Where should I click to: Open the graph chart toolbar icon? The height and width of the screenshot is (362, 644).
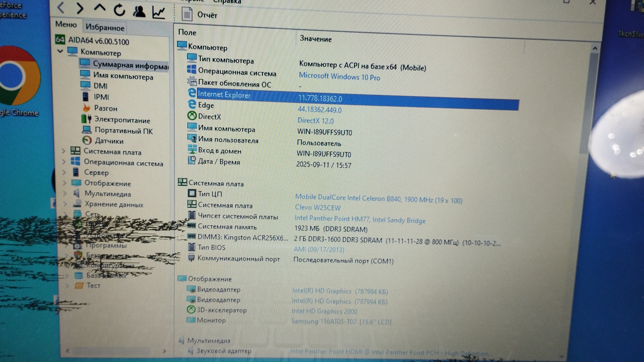pos(159,12)
